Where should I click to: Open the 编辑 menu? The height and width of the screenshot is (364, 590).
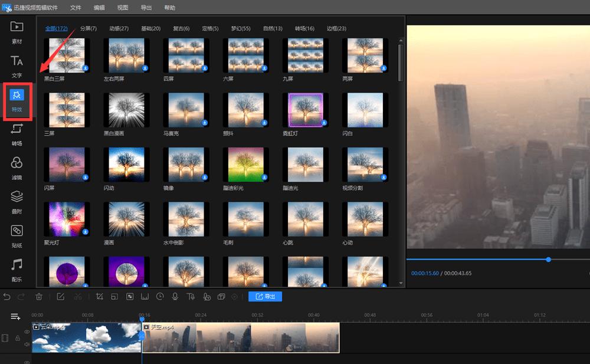coord(99,8)
